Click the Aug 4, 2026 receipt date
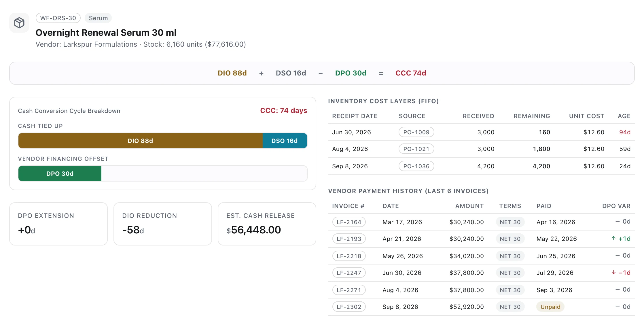 [x=350, y=149]
